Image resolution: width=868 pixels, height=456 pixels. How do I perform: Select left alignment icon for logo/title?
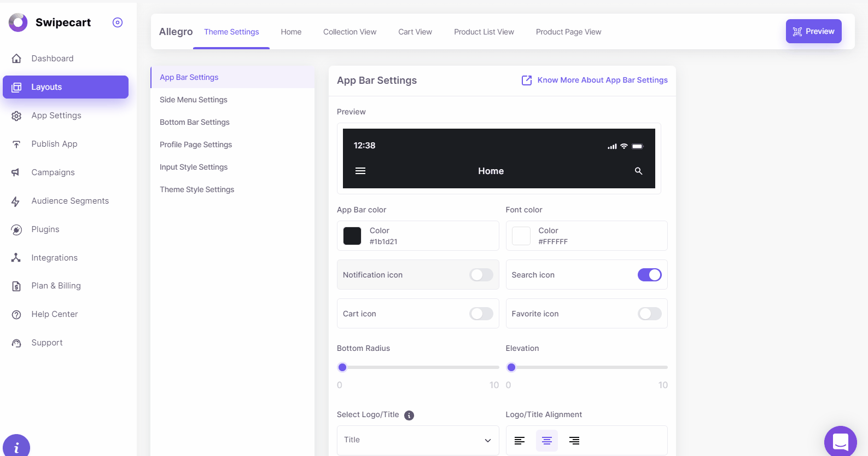(520, 441)
